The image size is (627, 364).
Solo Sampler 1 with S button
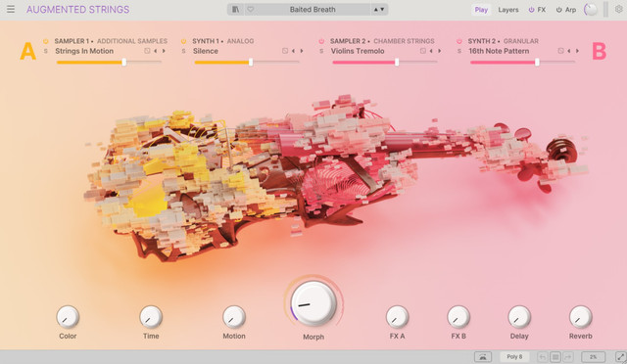(46, 51)
